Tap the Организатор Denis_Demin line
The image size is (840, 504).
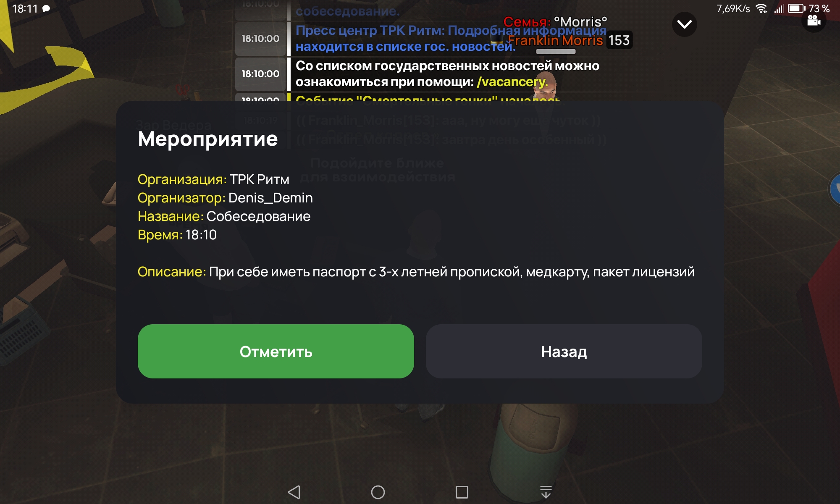pos(225,198)
